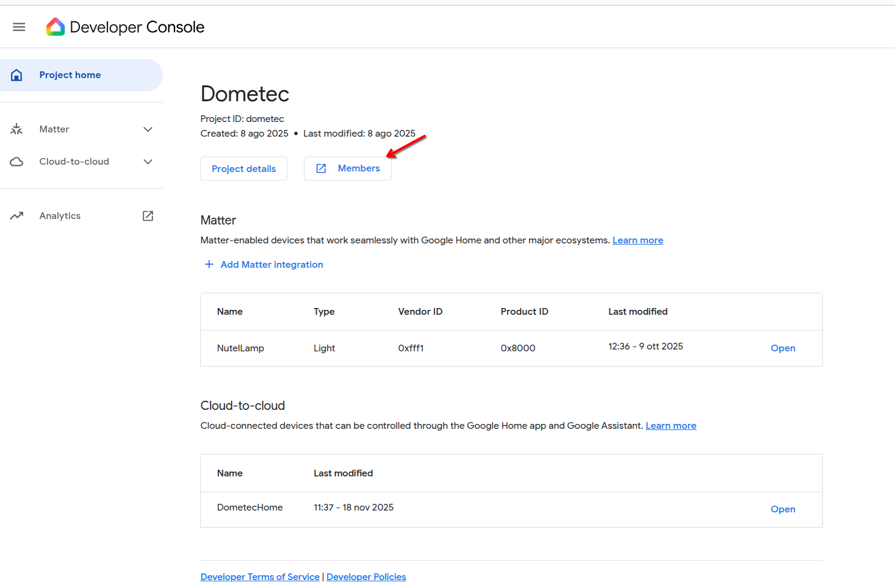Open the hamburger navigation menu

[19, 27]
